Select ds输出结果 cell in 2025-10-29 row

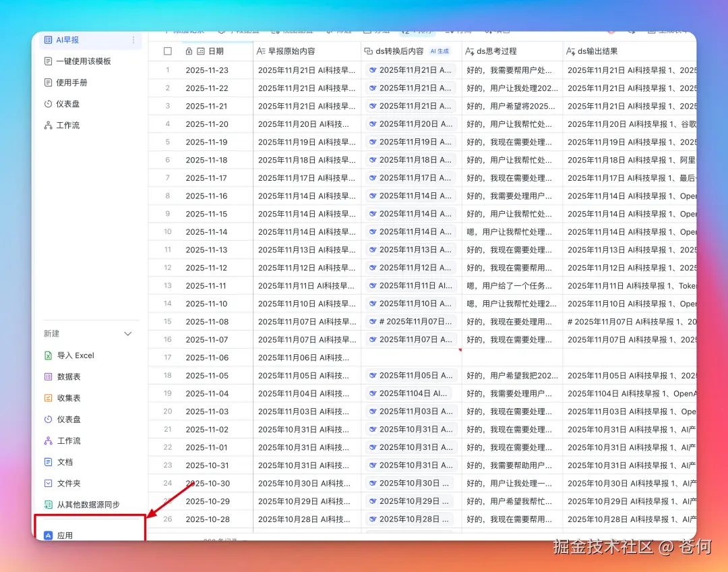pyautogui.click(x=630, y=501)
